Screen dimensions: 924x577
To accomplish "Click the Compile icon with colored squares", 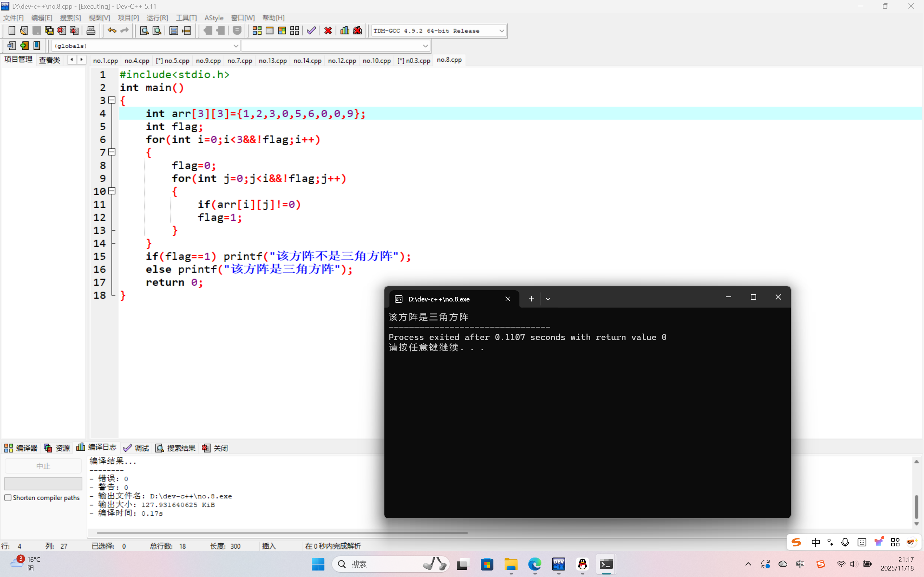I will [x=257, y=31].
